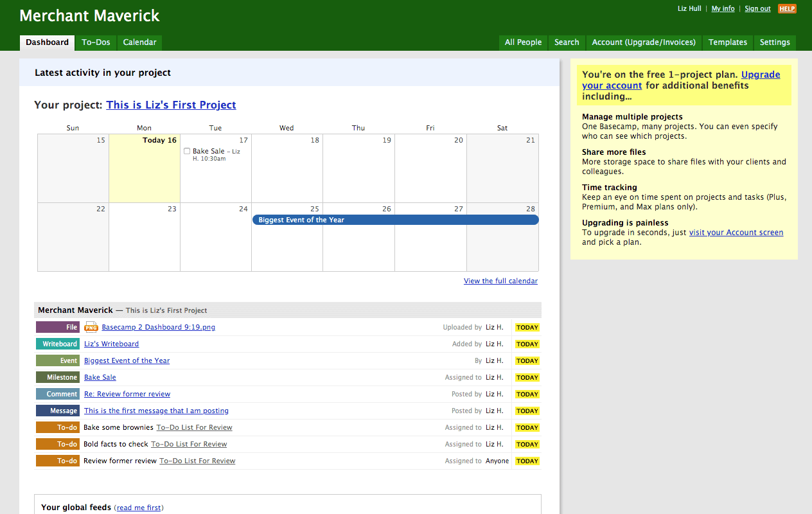
Task: Open the Bake Sale milestone link in activity list
Action: coord(100,377)
